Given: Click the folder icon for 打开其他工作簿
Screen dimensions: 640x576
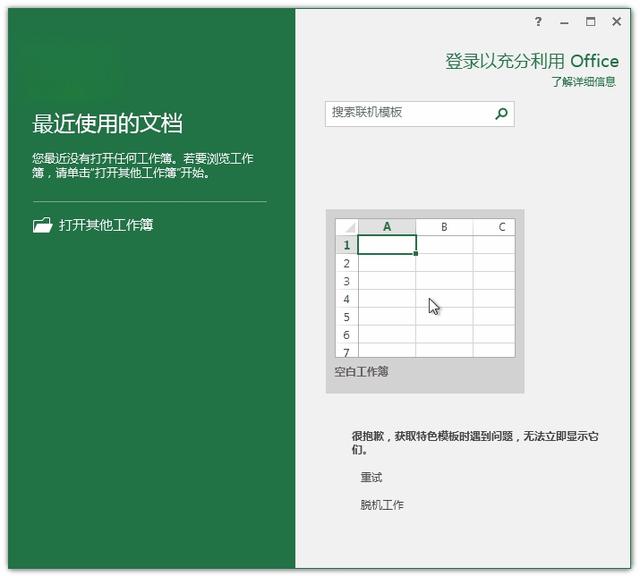Looking at the screenshot, I should tap(42, 226).
